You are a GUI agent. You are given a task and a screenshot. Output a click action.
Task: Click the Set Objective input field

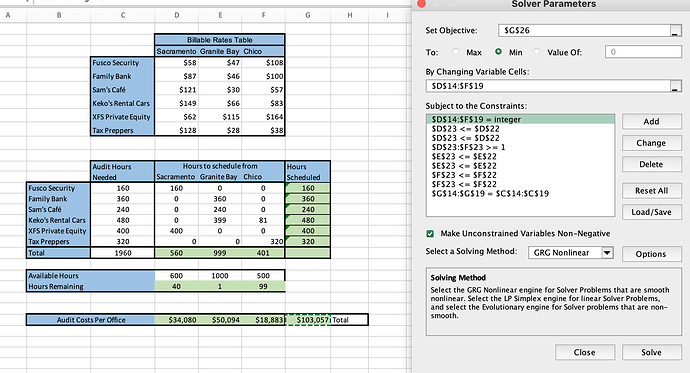pyautogui.click(x=584, y=30)
